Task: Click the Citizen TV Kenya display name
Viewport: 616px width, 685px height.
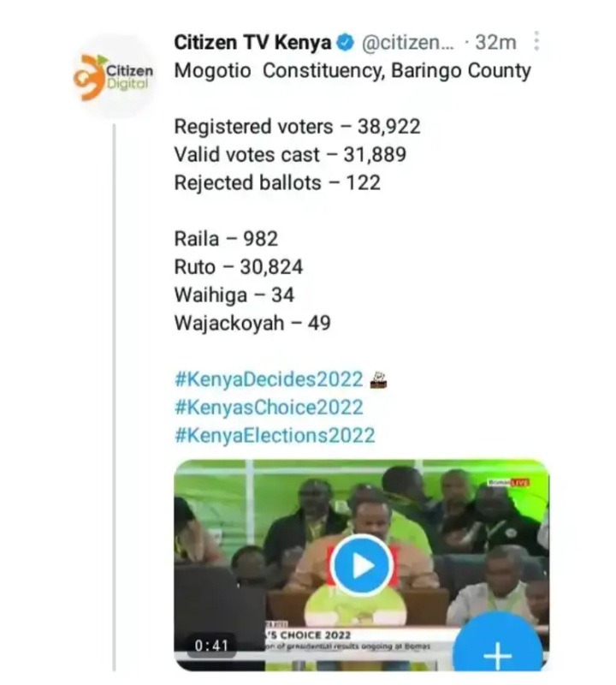Action: coord(252,43)
